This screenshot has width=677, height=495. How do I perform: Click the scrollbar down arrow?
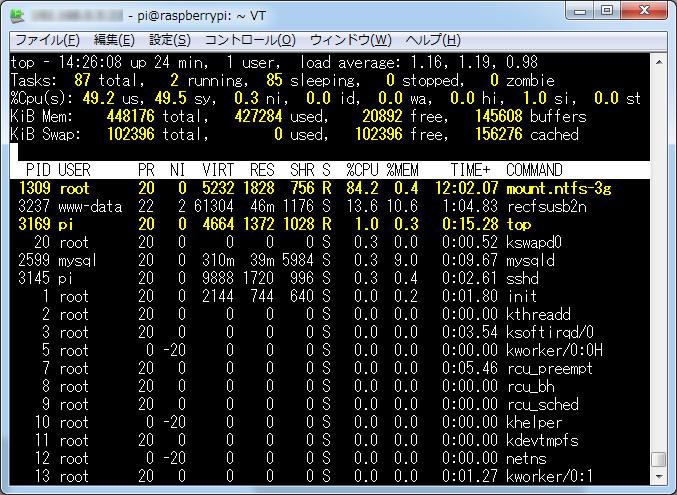[x=659, y=477]
